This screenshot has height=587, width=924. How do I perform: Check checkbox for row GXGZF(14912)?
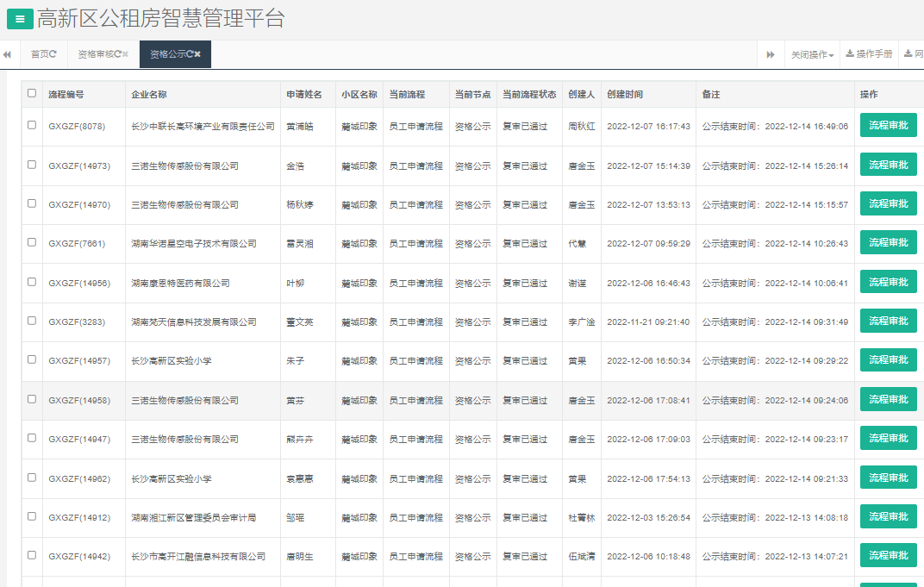tap(32, 517)
